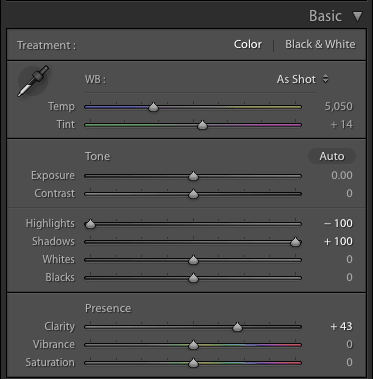Click the Shadows label
Viewport: 373px width, 379px height.
pyautogui.click(x=53, y=241)
